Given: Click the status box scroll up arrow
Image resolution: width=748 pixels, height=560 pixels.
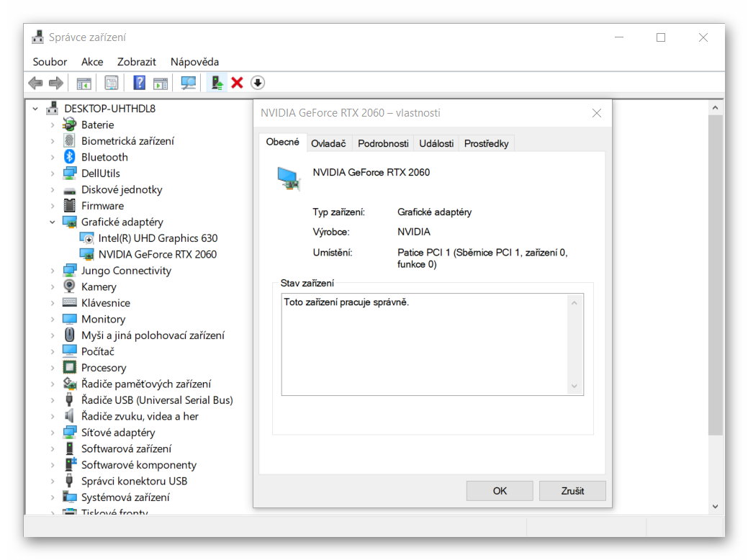Looking at the screenshot, I should pyautogui.click(x=574, y=303).
